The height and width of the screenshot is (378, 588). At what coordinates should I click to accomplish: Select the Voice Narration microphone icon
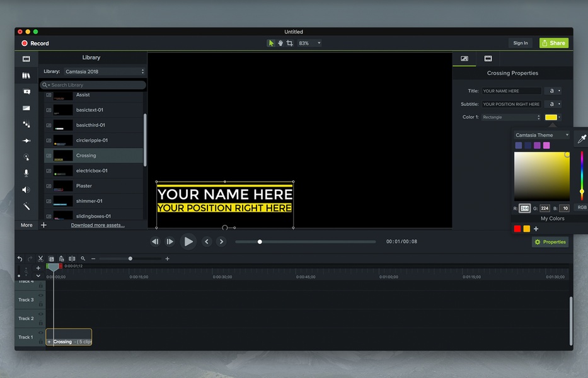[x=26, y=173]
